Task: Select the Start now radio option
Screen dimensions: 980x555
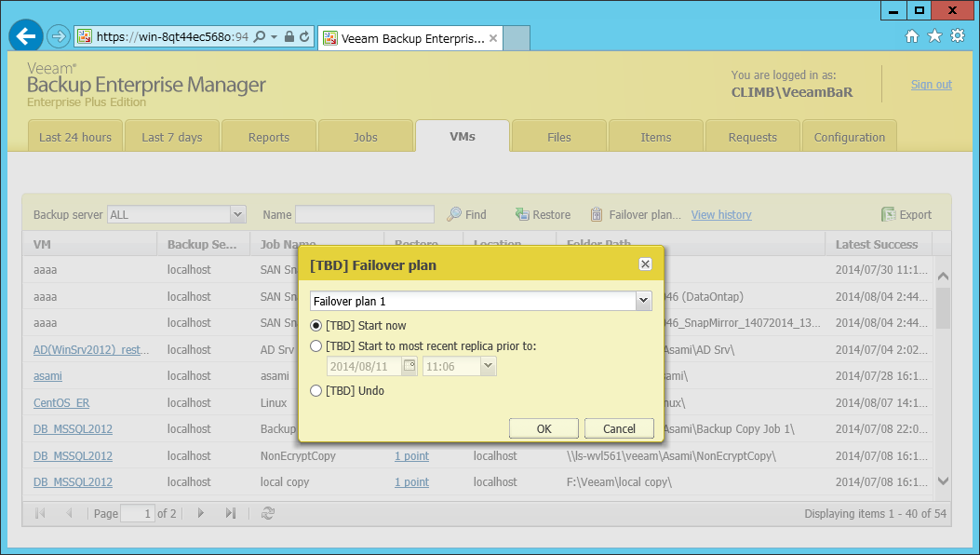Action: [315, 325]
